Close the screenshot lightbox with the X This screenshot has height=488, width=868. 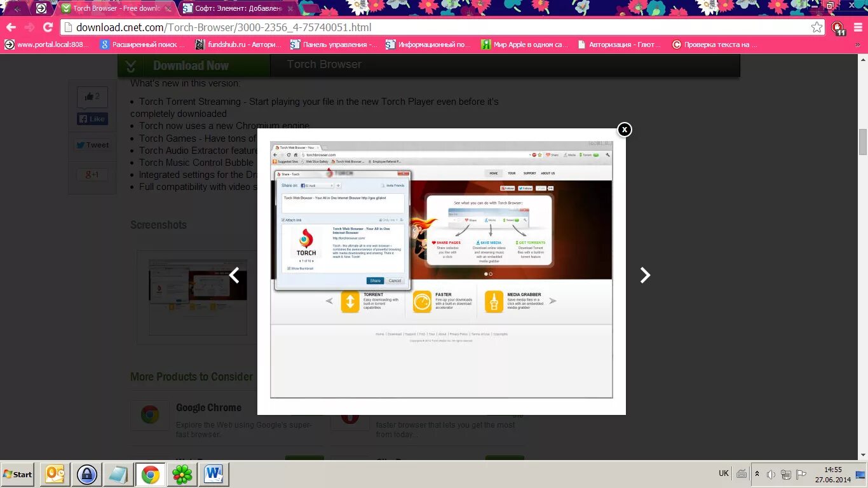click(625, 130)
